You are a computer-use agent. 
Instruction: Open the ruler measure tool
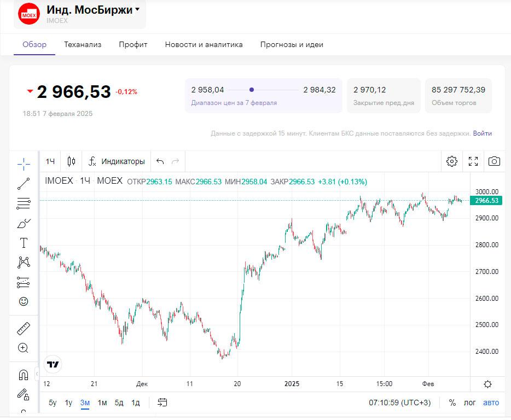click(x=24, y=328)
